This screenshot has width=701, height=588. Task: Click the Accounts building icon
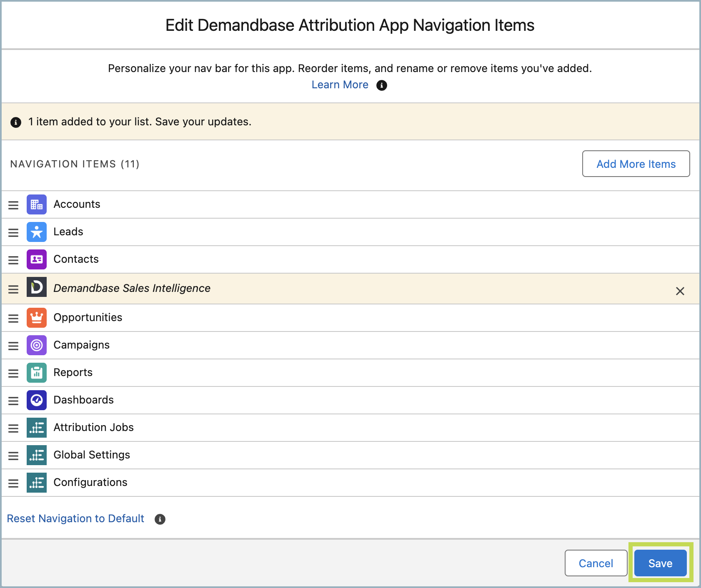(x=37, y=204)
